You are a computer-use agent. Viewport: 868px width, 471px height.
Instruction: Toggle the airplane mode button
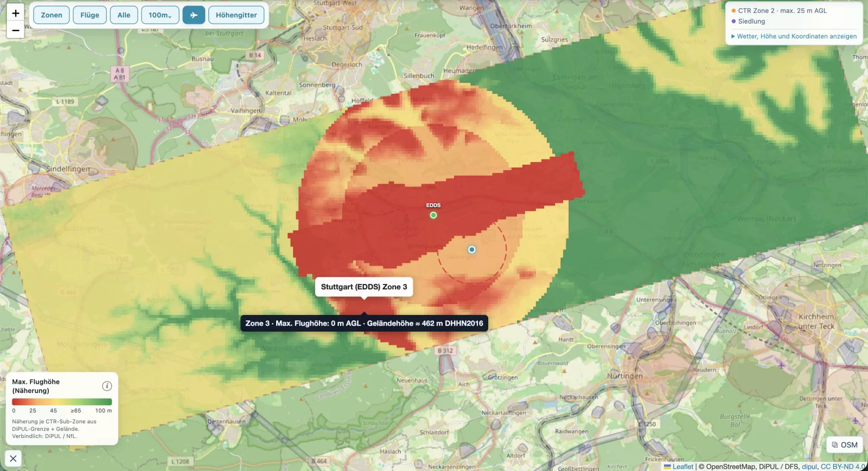(x=194, y=15)
